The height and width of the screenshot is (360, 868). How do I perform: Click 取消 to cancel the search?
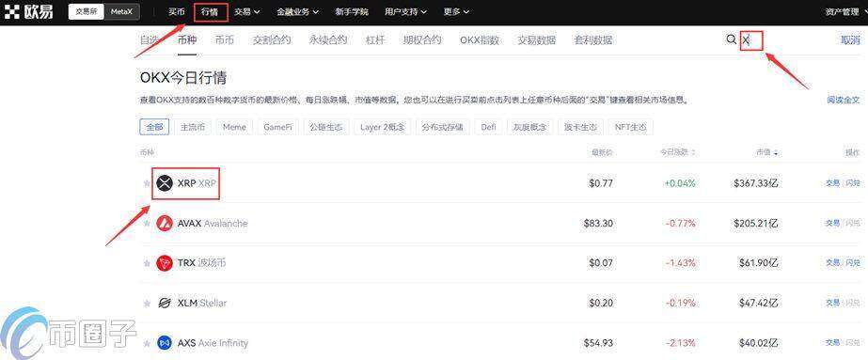(x=850, y=39)
